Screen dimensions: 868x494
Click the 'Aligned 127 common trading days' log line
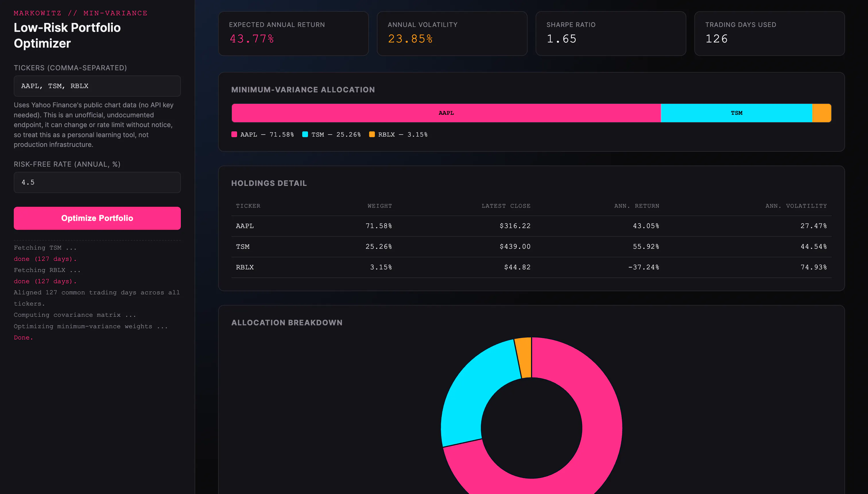point(97,298)
